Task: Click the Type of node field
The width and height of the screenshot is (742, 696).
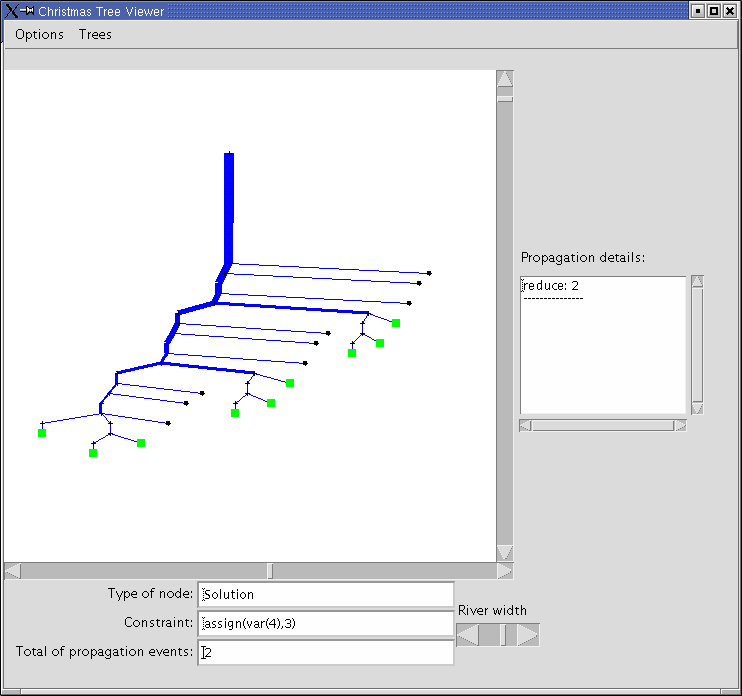Action: pos(326,594)
